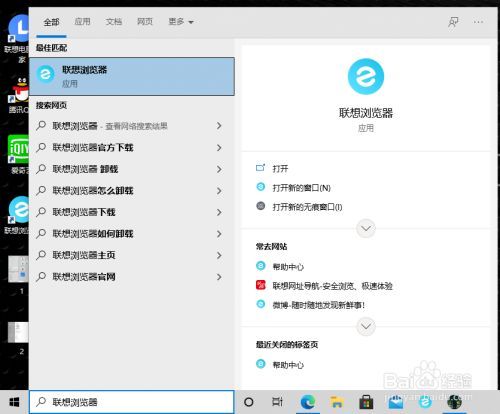
Task: Click desktop file thumbnail labeled 1
Action: click(x=18, y=275)
